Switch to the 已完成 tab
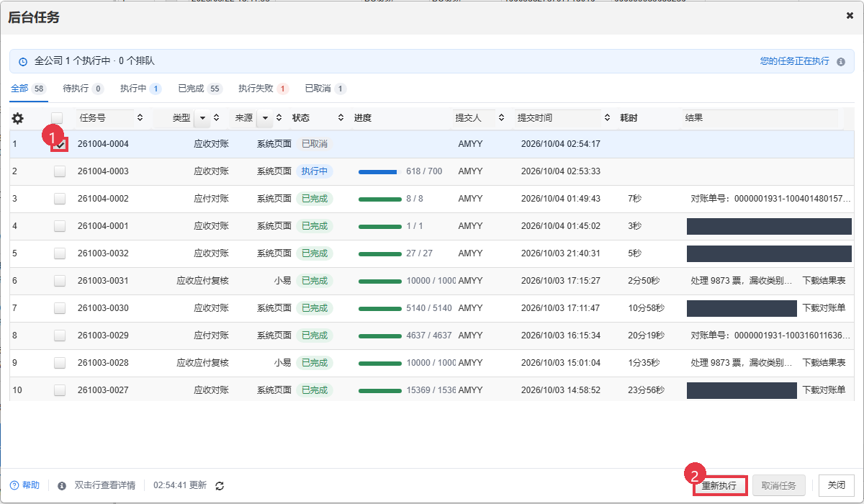Screen dimensions: 864x504 [x=200, y=89]
